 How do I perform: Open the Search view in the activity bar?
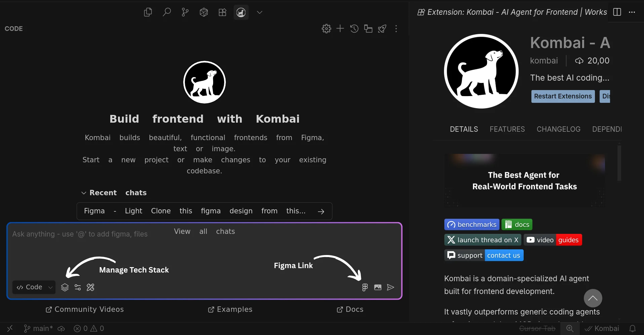[166, 12]
